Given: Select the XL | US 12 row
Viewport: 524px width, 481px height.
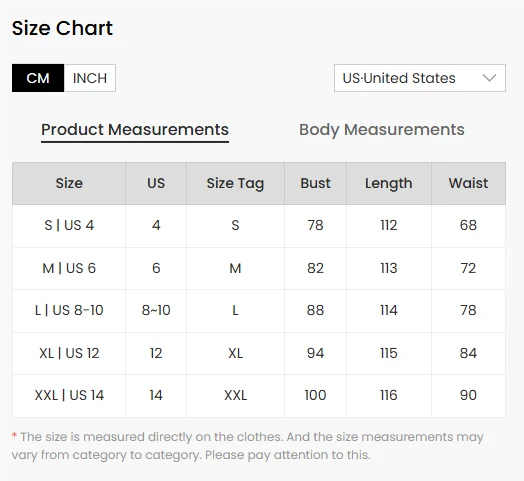Looking at the screenshot, I should pos(259,353).
